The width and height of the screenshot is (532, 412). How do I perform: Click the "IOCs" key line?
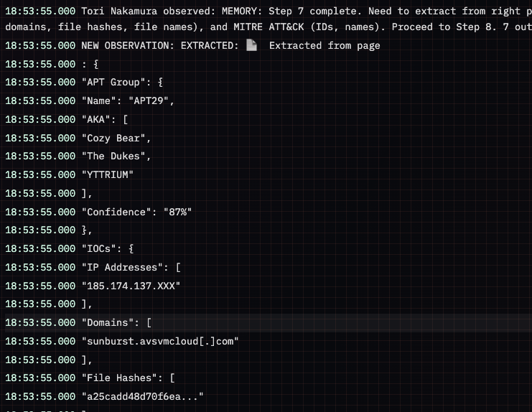click(107, 248)
